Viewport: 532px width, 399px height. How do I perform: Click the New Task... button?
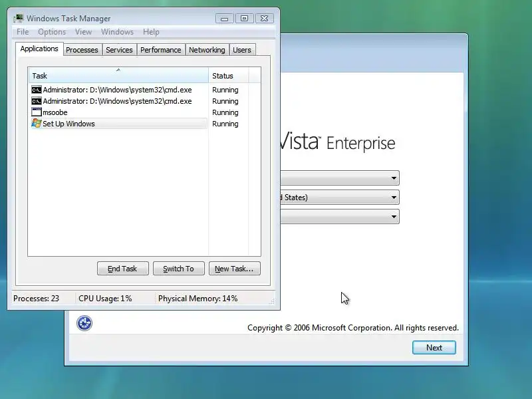(235, 269)
